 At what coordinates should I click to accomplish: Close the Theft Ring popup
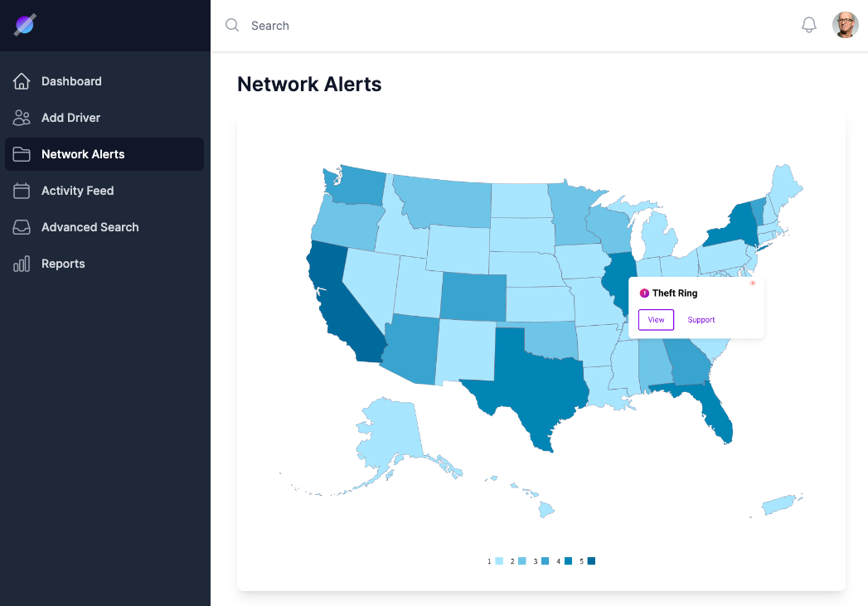753,284
